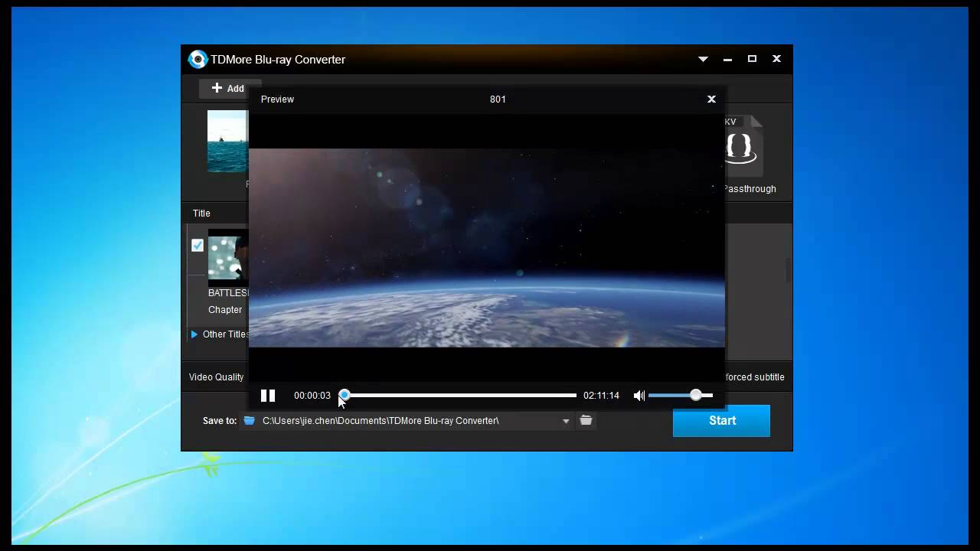Pause the preview playback
The width and height of the screenshot is (980, 551).
(x=268, y=396)
